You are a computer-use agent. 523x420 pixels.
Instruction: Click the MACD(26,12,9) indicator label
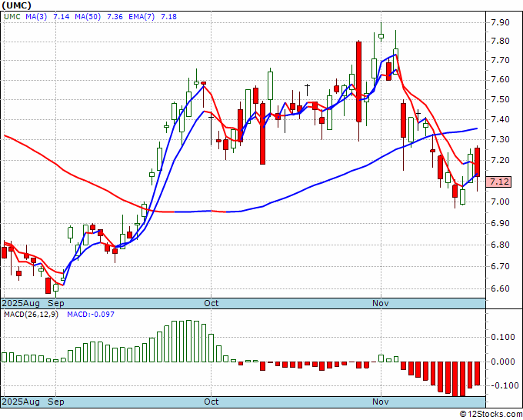point(31,315)
